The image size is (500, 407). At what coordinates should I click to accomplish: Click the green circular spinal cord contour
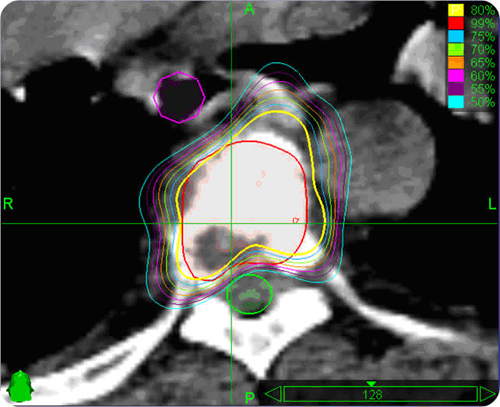click(x=249, y=294)
